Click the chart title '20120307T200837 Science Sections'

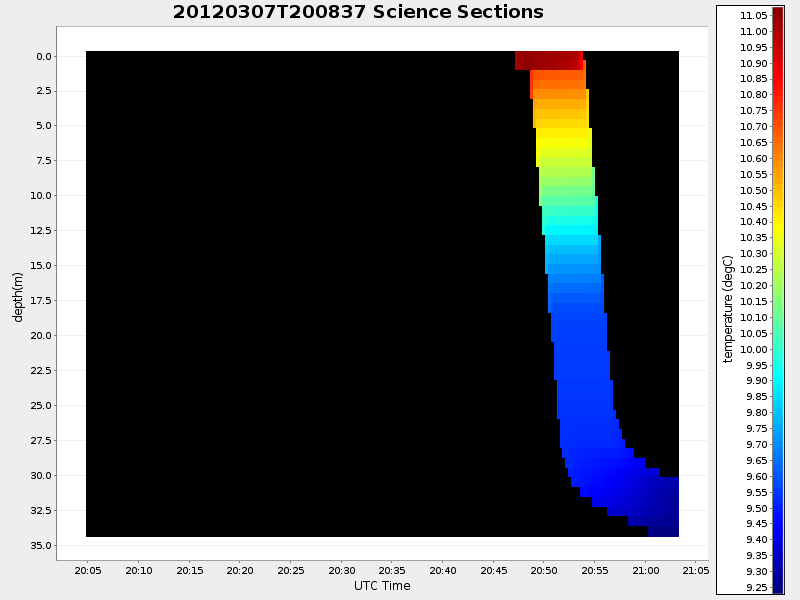pos(358,12)
